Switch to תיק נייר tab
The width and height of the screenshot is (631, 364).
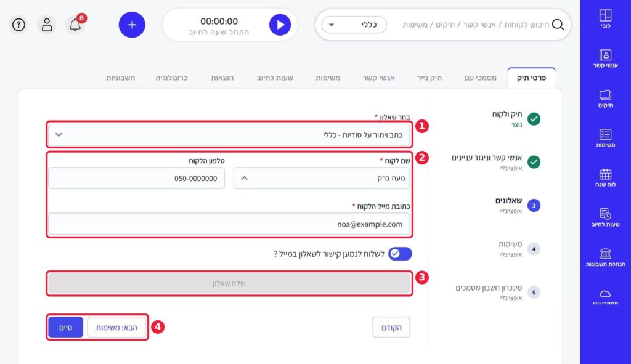(x=429, y=78)
